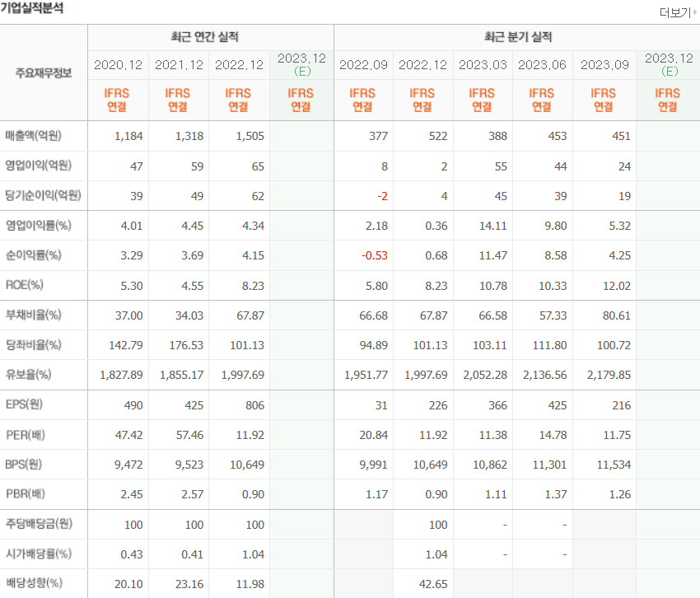700x598 pixels.
Task: Click the 영업이익률(%) row label
Action: coord(39,226)
